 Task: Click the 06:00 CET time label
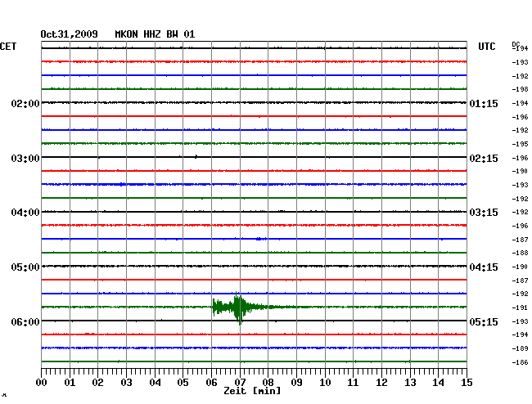[25, 321]
